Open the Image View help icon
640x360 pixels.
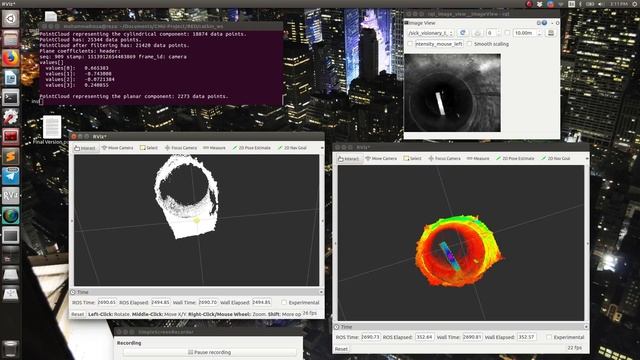click(x=544, y=23)
